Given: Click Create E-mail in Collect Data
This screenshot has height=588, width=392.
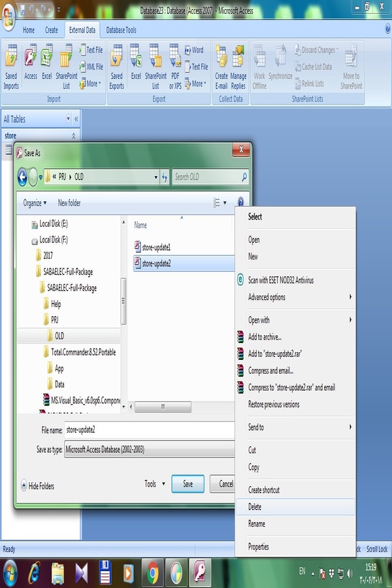Looking at the screenshot, I should [221, 67].
